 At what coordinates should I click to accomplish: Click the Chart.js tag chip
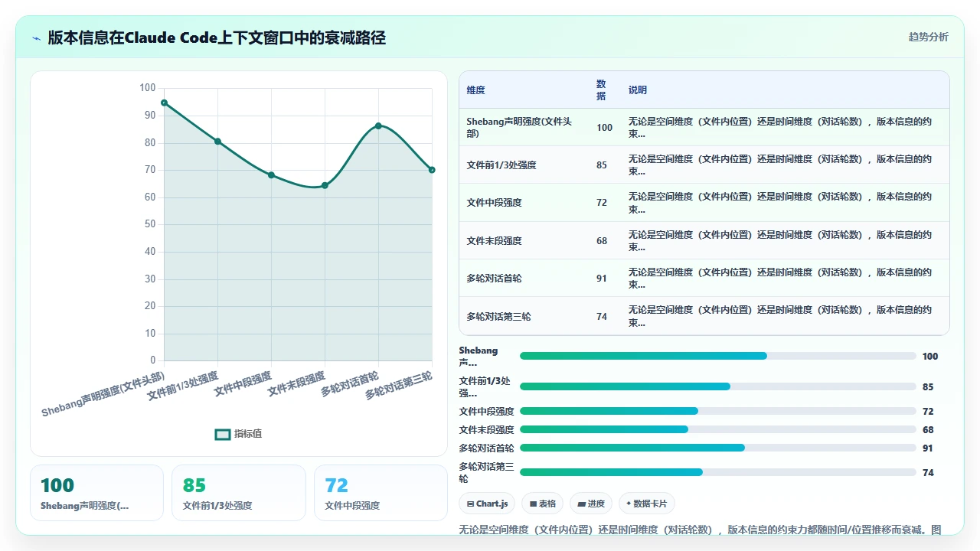(487, 504)
